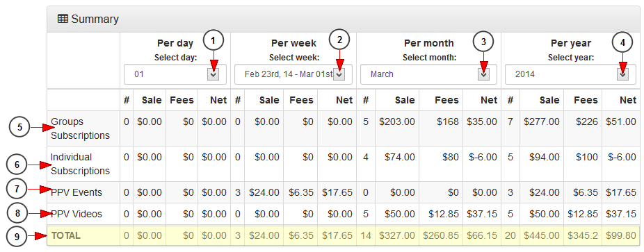644x252 pixels.
Task: Click the Groups Subscriptions row label
Action: (x=80, y=128)
